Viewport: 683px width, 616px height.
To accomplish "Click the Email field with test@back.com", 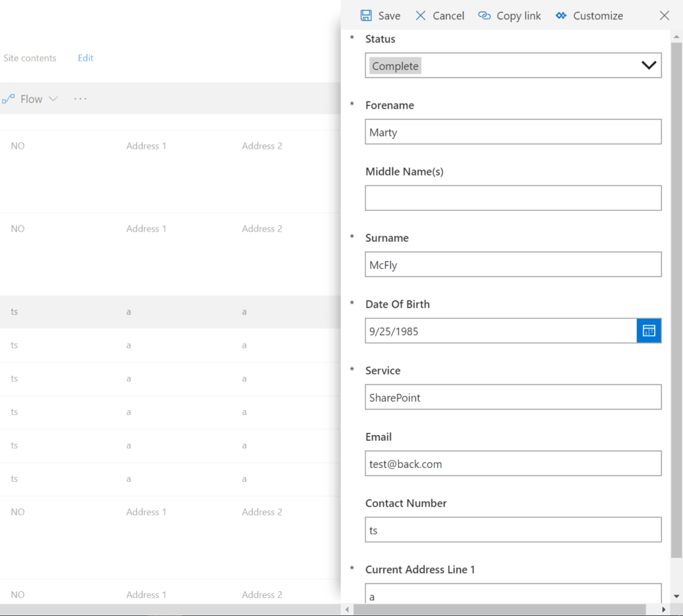I will click(x=512, y=463).
